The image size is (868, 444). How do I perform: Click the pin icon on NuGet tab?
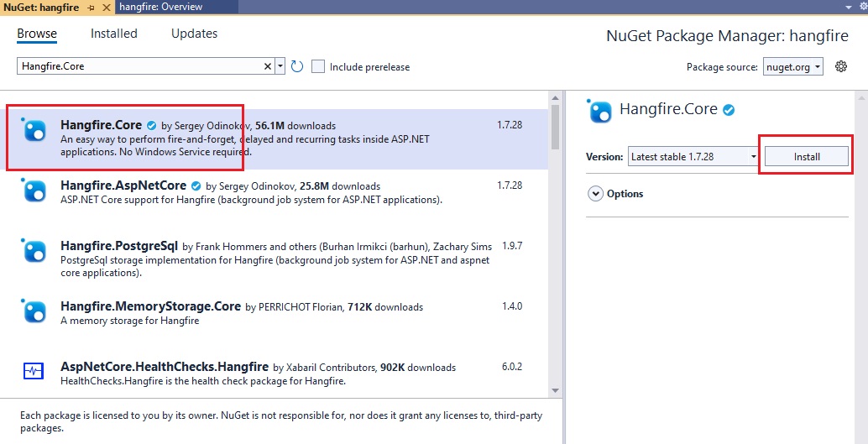pyautogui.click(x=92, y=8)
